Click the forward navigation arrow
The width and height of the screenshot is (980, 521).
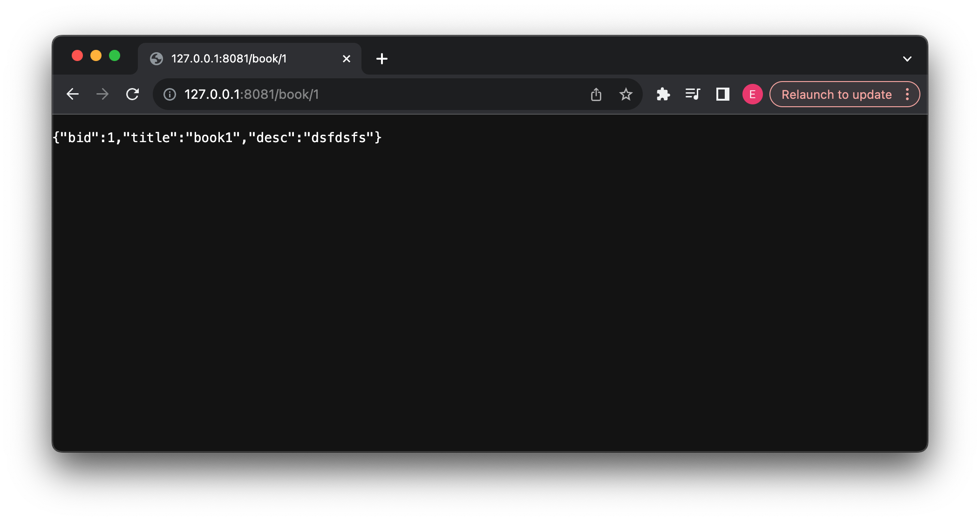[x=102, y=94]
